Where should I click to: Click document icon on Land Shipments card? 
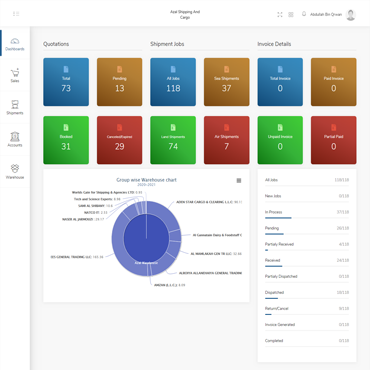173,127
